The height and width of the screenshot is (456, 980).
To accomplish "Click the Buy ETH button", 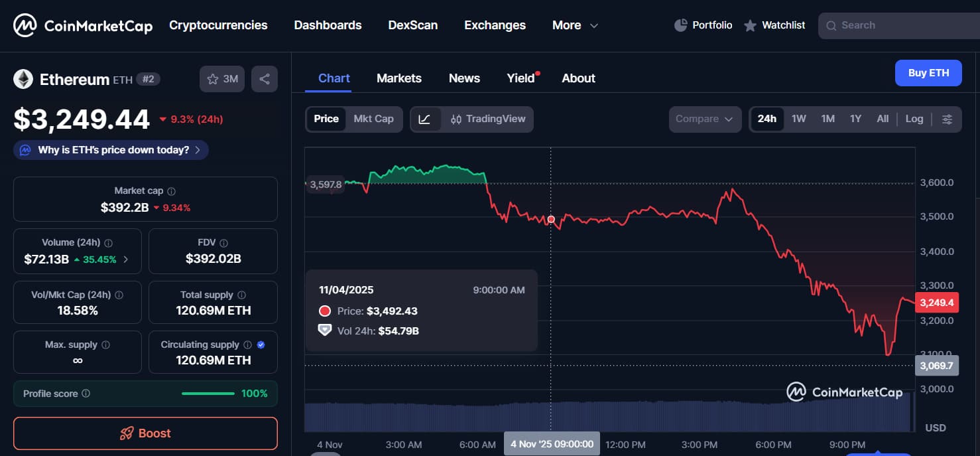I will [x=928, y=73].
